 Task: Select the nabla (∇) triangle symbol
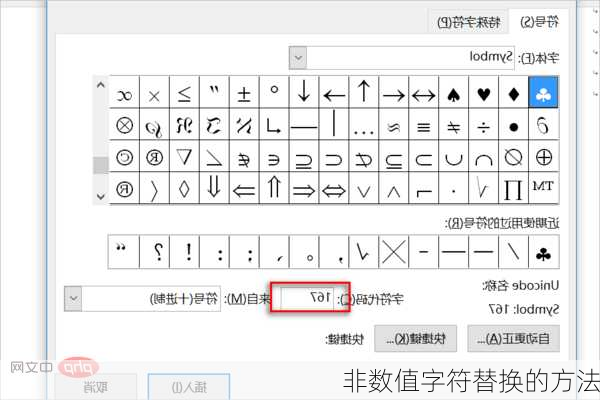pyautogui.click(x=184, y=157)
